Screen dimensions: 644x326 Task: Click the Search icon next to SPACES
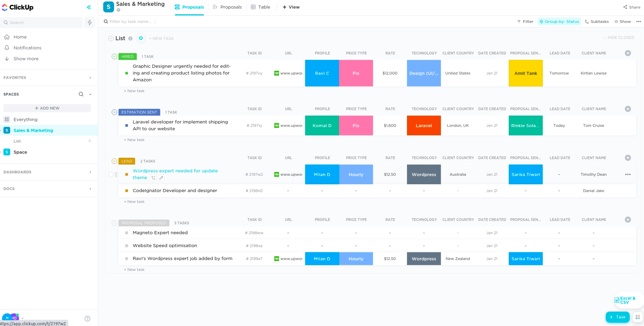tap(81, 94)
